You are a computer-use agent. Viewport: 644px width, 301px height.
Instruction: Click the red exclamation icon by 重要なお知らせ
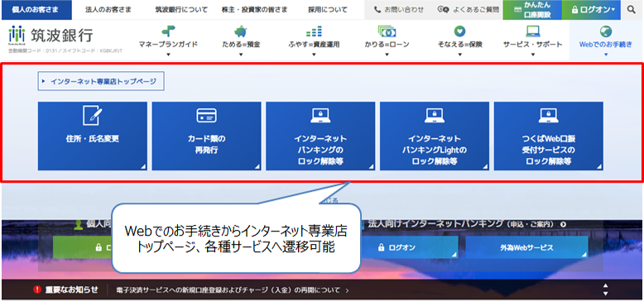37,290
